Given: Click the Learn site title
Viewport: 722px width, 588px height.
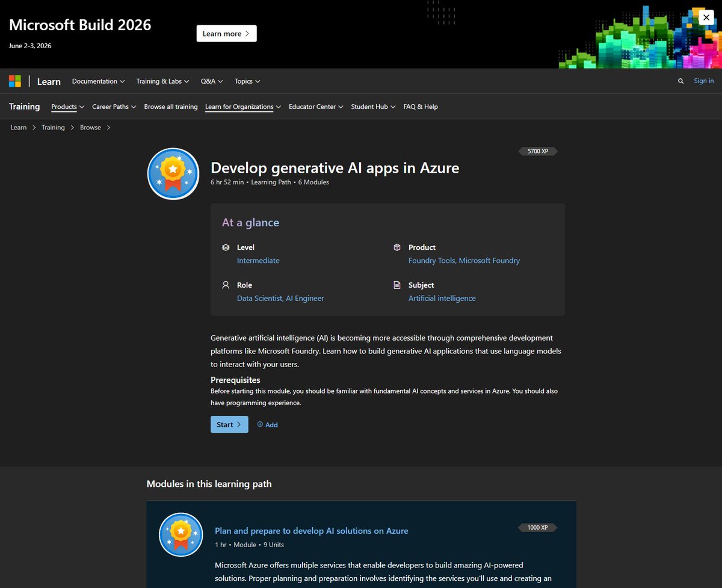Looking at the screenshot, I should 49,82.
